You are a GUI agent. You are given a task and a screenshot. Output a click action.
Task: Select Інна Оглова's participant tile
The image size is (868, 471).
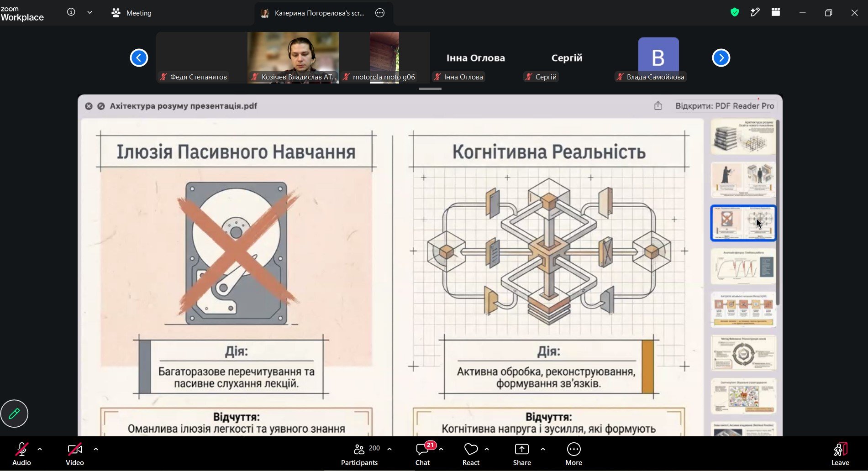tap(476, 58)
